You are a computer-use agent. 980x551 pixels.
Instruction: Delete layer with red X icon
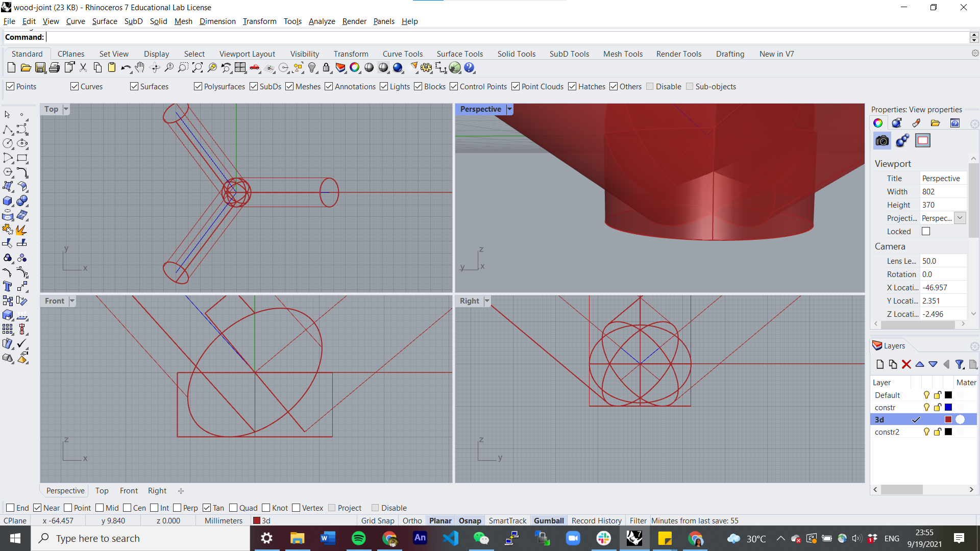pos(906,364)
